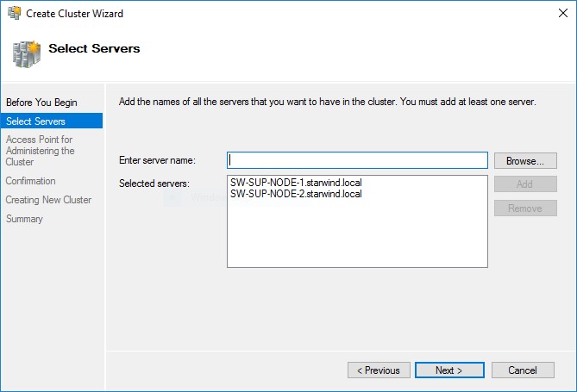Select SW-SUP-NODE-1.starwind.local in the server list
This screenshot has width=577, height=392.
click(296, 184)
